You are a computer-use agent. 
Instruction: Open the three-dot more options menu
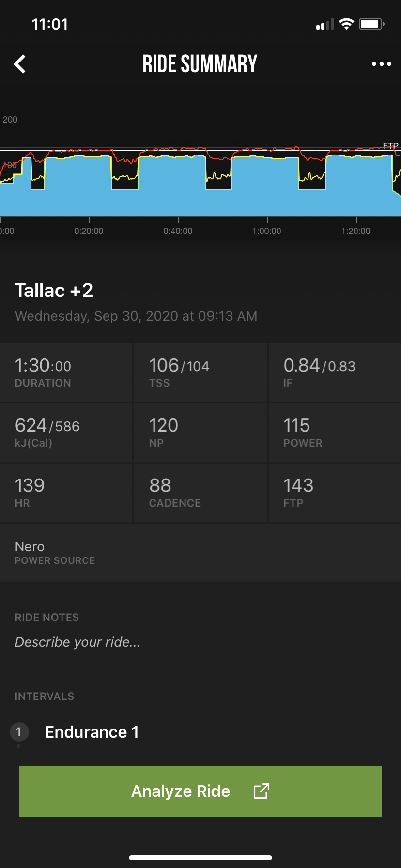pos(381,64)
